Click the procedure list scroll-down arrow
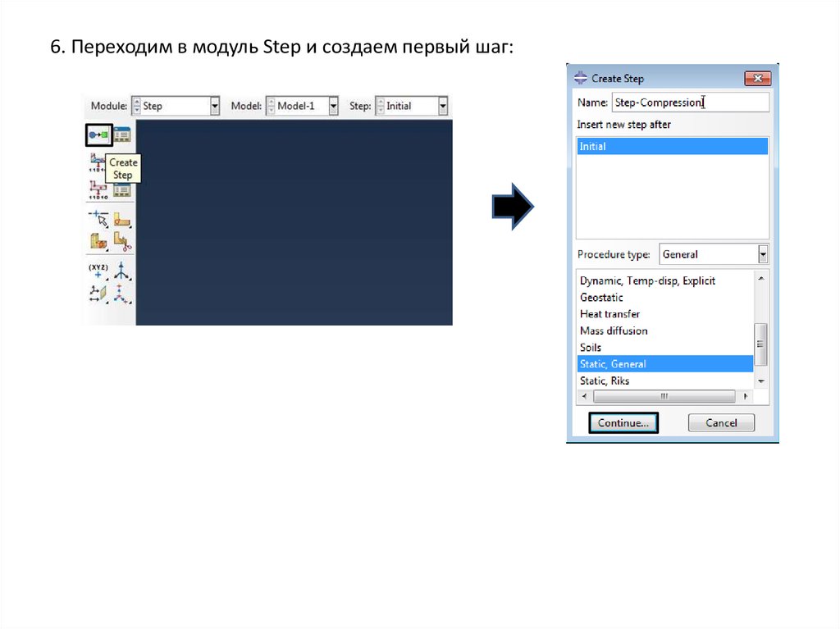Viewport: 840px width, 629px height. coord(760,381)
